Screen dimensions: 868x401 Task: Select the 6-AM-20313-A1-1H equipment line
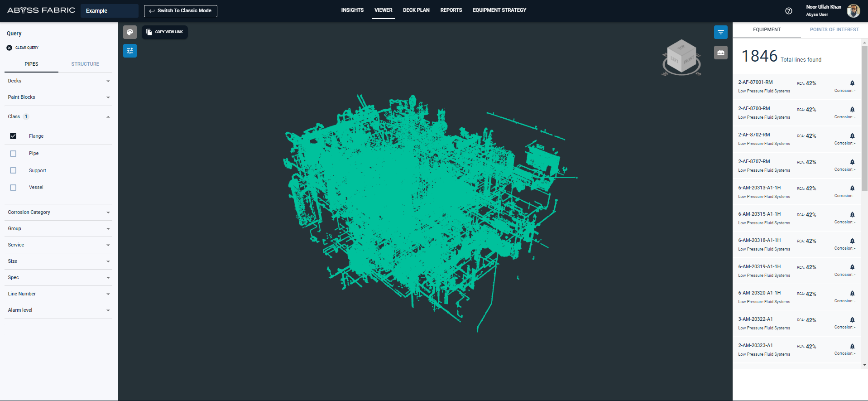(x=759, y=188)
